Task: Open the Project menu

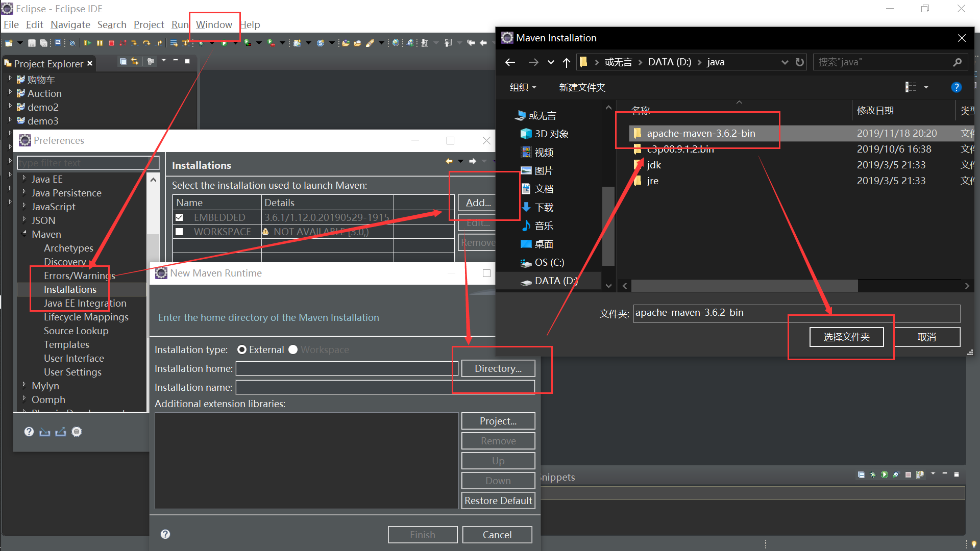Action: 149,24
